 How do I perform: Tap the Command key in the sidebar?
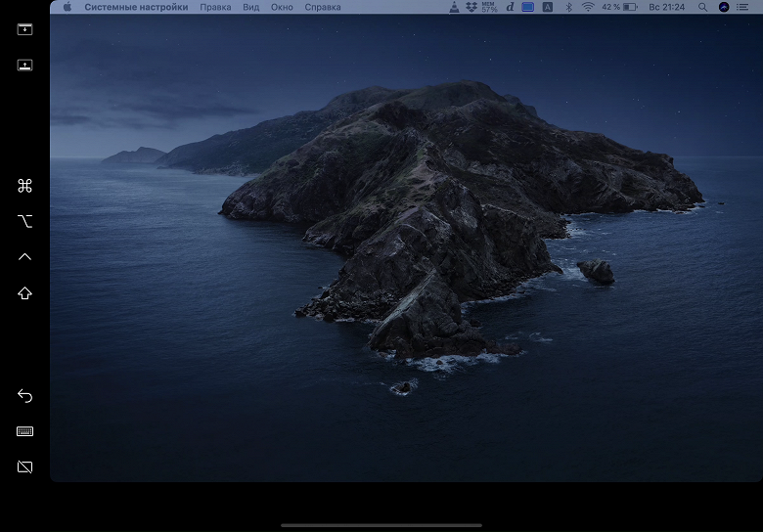click(x=24, y=186)
